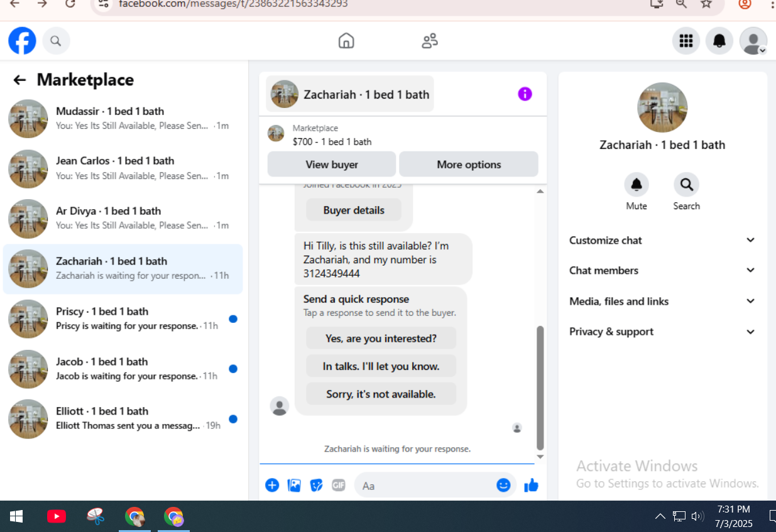Click the Marketplace $700 listing row

pos(403,134)
